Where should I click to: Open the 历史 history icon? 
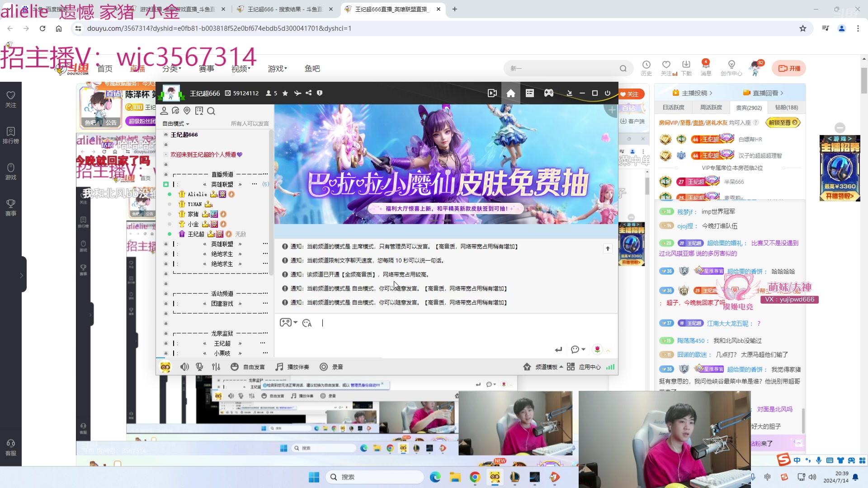(x=646, y=68)
